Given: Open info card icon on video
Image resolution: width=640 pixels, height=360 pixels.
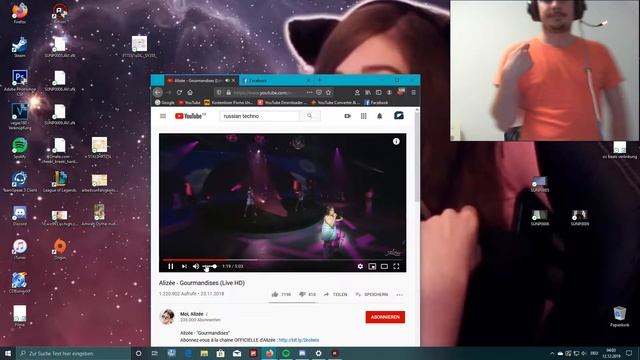Looking at the screenshot, I should pyautogui.click(x=396, y=141).
